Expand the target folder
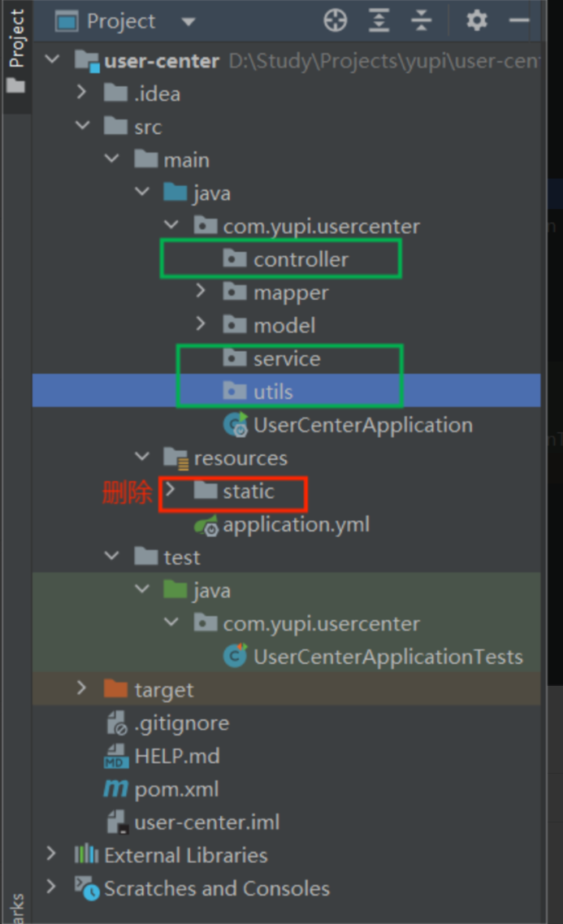Screen dimensions: 563x924 coord(81,689)
